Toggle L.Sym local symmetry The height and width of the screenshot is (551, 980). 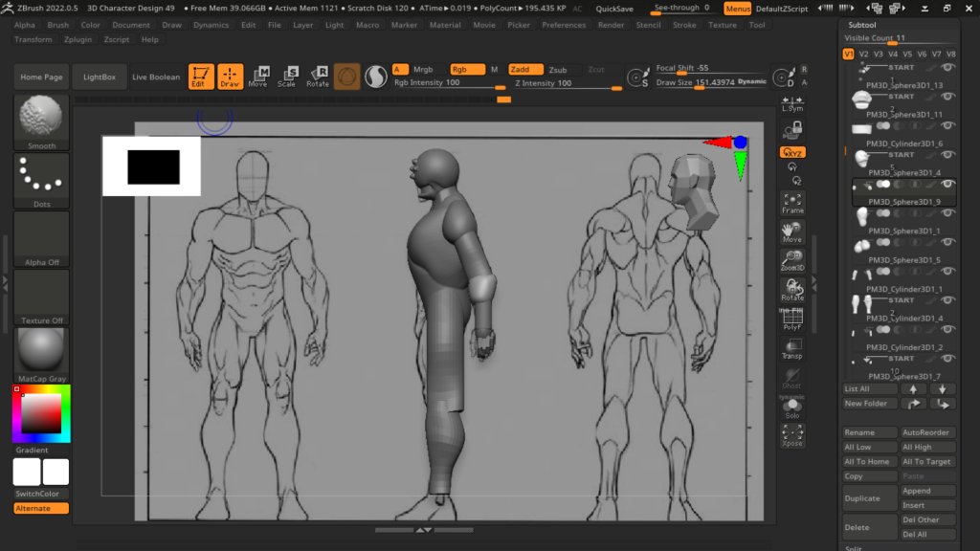tap(792, 102)
